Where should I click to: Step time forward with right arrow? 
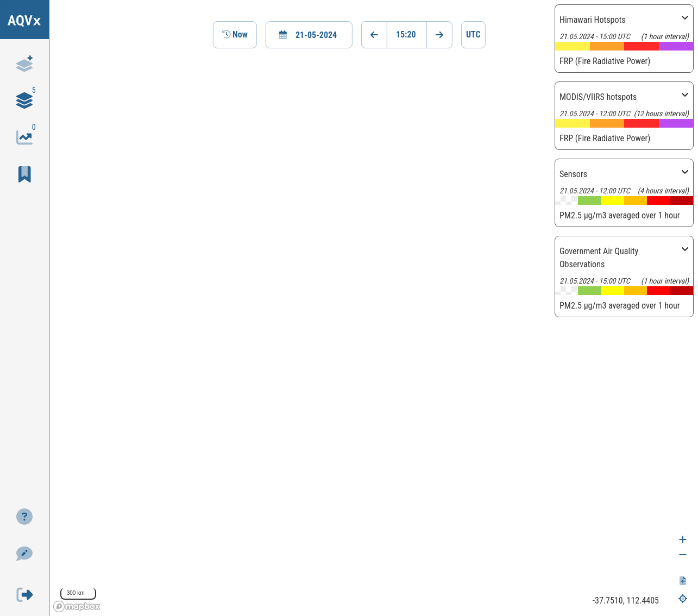(439, 35)
